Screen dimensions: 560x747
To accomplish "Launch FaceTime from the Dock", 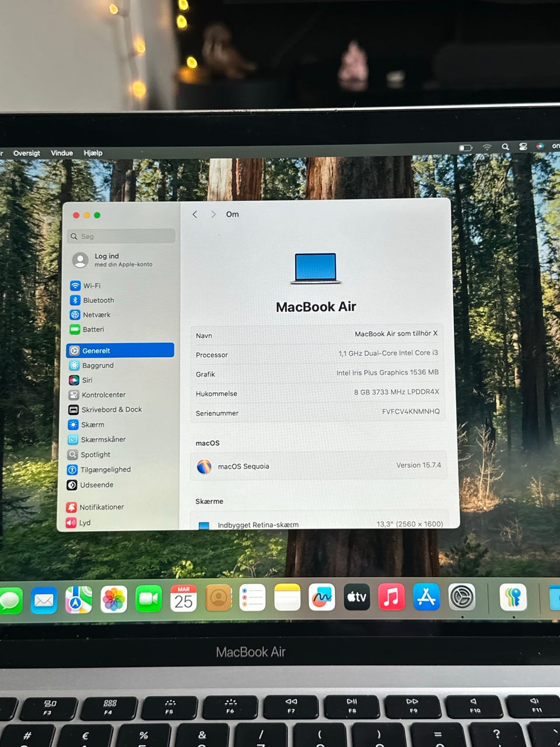I will [x=149, y=599].
